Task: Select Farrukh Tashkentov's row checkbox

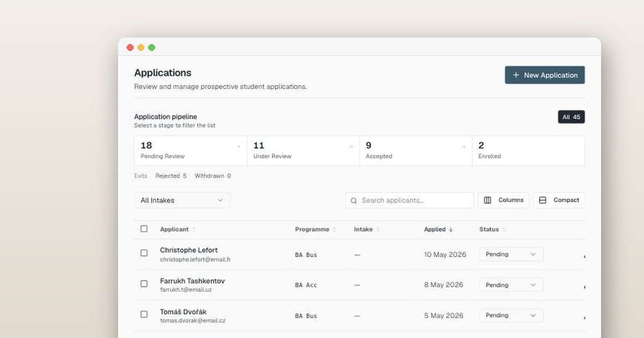Action: point(144,283)
